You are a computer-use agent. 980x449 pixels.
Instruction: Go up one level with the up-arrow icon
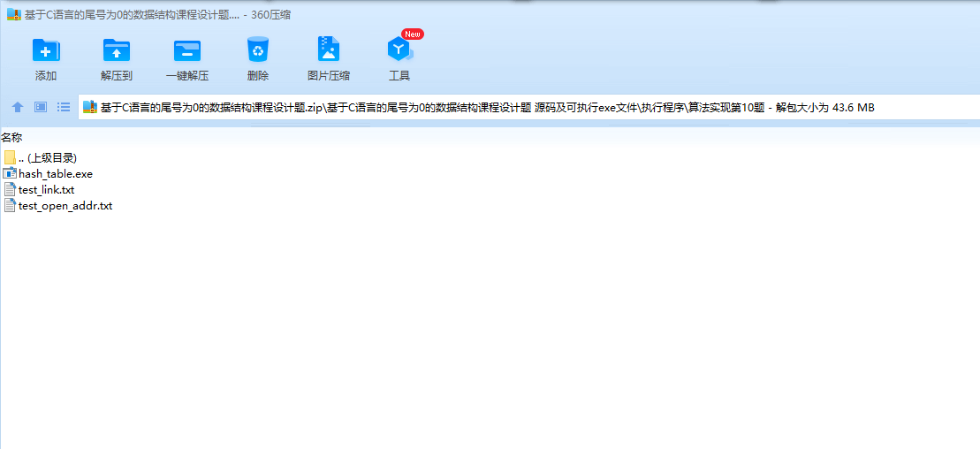18,107
